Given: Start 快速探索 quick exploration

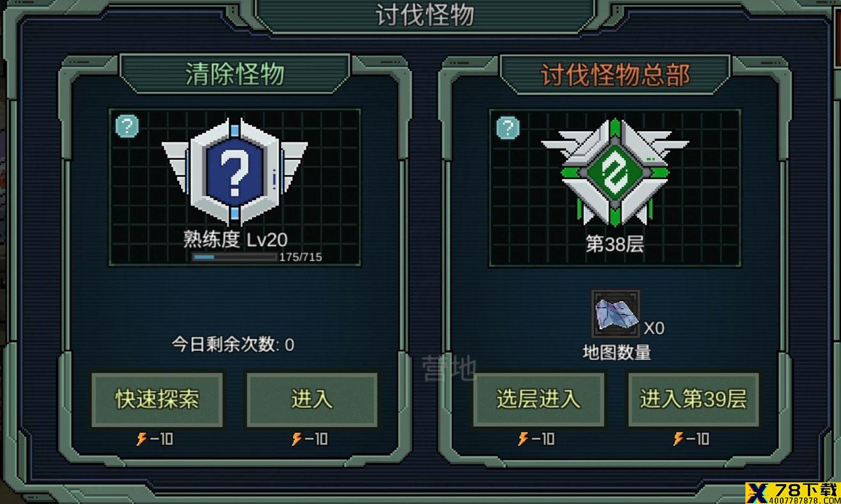Looking at the screenshot, I should click(x=157, y=400).
